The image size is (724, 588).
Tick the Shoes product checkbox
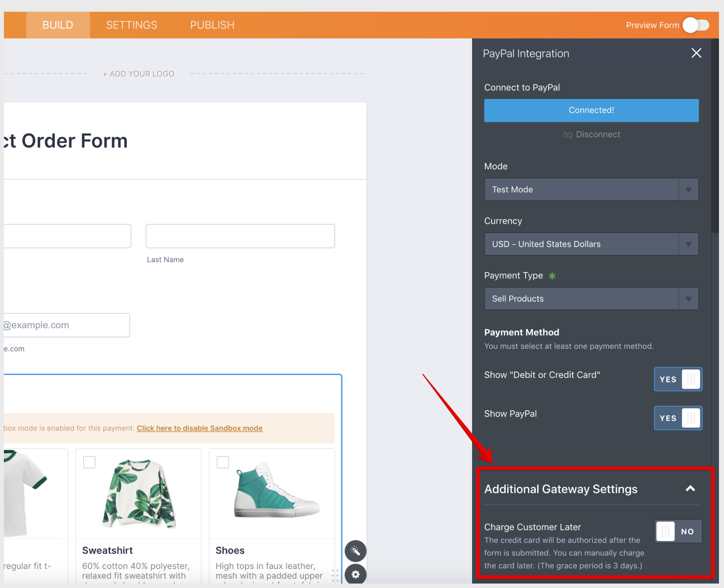[223, 462]
